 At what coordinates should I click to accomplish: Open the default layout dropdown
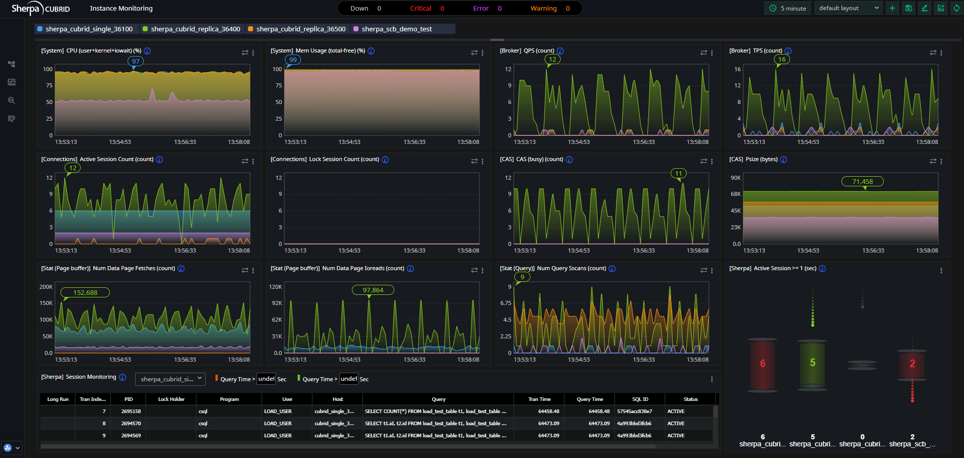[x=848, y=9]
